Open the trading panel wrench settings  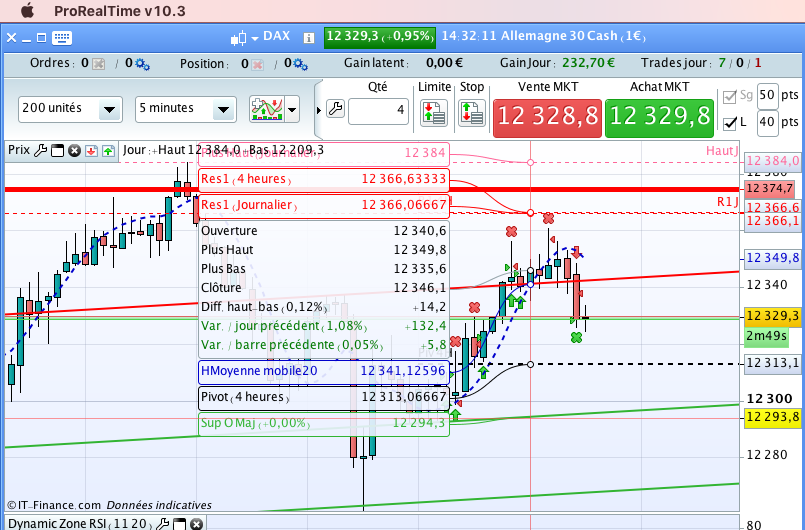pyautogui.click(x=335, y=109)
